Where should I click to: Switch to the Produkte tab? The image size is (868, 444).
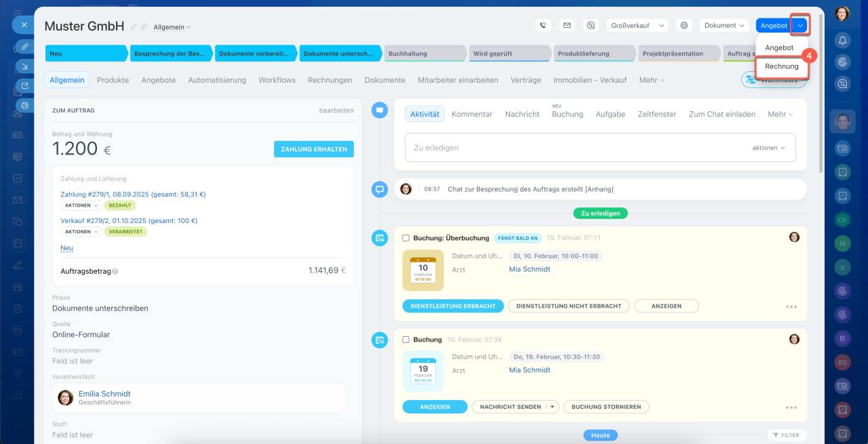point(113,80)
